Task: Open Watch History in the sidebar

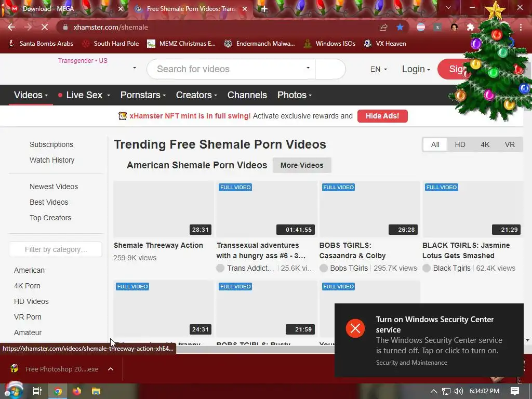Action: click(x=52, y=160)
